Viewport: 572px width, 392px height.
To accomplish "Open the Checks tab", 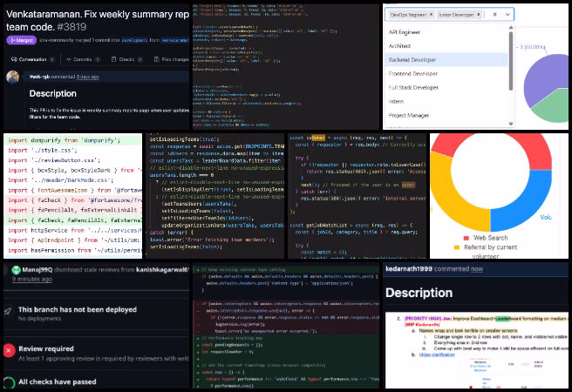I will 126,59.
